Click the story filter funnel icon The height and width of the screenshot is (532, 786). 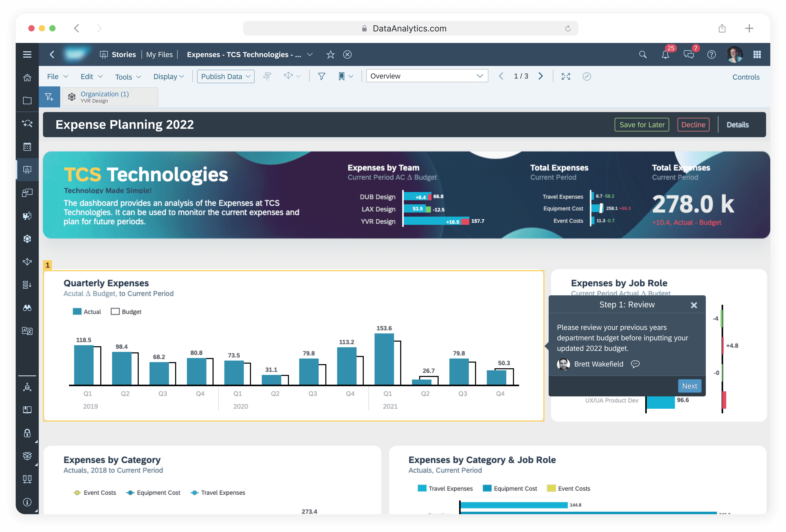click(x=322, y=76)
